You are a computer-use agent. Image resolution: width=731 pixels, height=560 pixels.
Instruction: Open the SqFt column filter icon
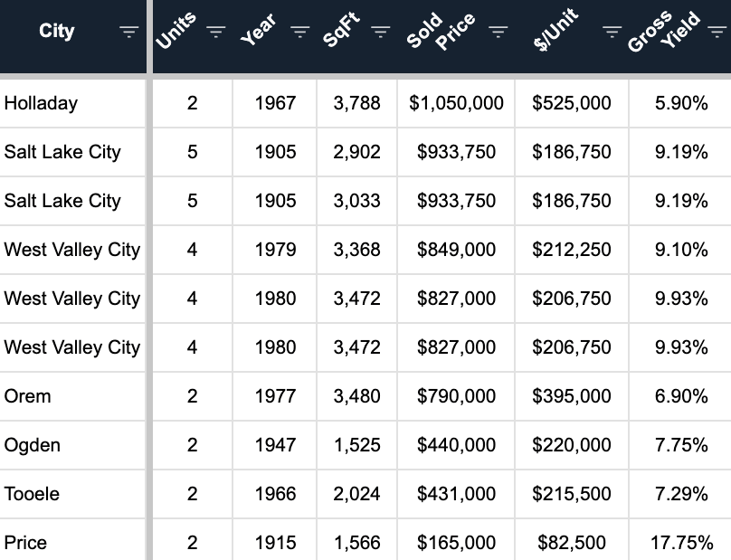tap(381, 33)
